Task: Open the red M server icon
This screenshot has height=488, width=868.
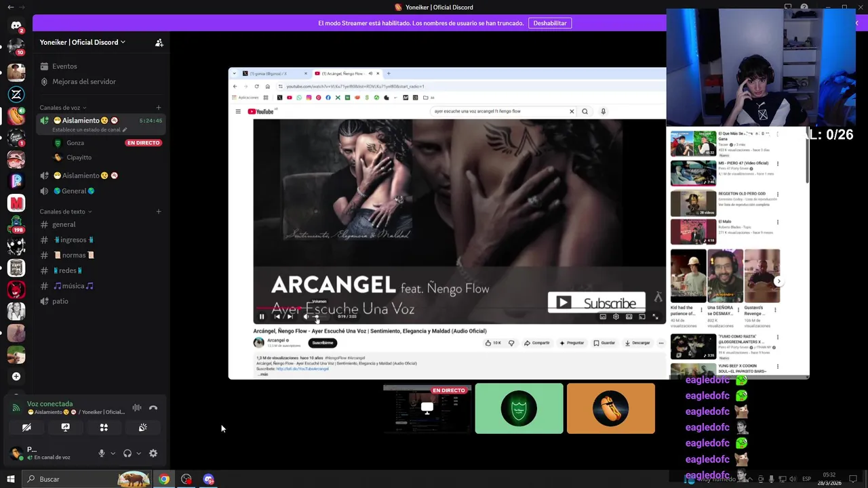Action: (x=16, y=203)
